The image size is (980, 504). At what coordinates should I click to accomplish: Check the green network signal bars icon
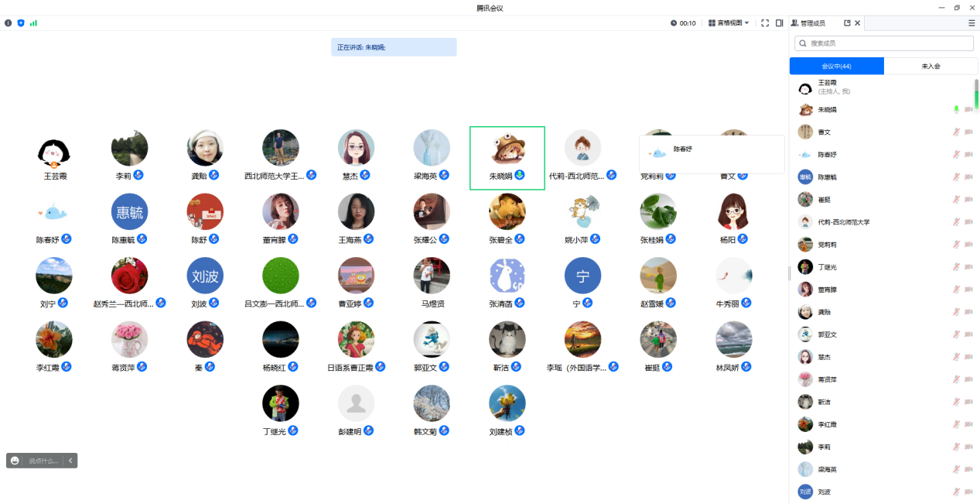tap(33, 23)
